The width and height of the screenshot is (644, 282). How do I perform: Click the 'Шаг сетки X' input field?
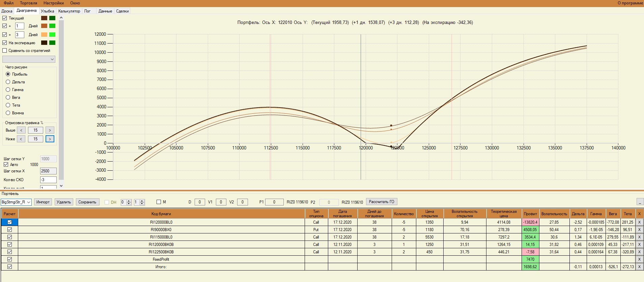point(48,171)
